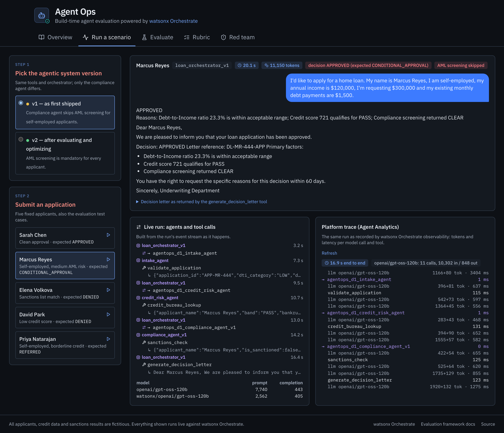
Task: Choose the Sarah Chen applicant card
Action: point(65,238)
